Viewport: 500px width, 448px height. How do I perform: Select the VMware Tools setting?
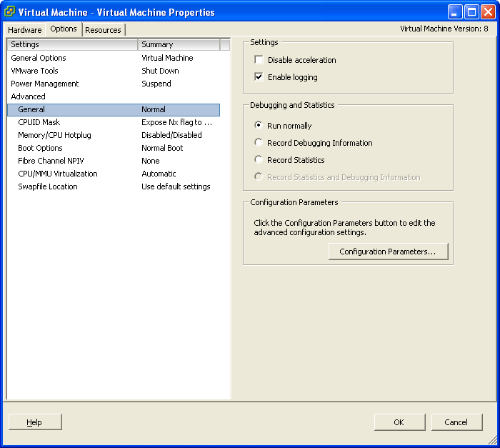click(34, 71)
